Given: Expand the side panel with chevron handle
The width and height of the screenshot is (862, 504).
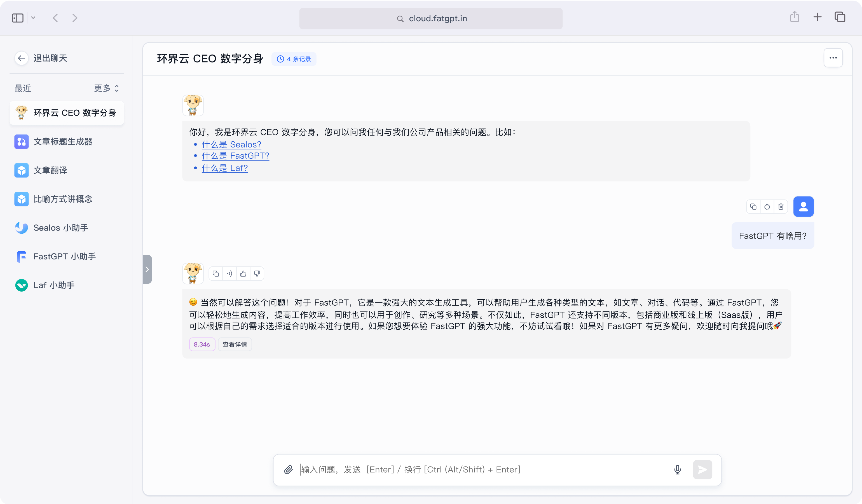Looking at the screenshot, I should 147,269.
